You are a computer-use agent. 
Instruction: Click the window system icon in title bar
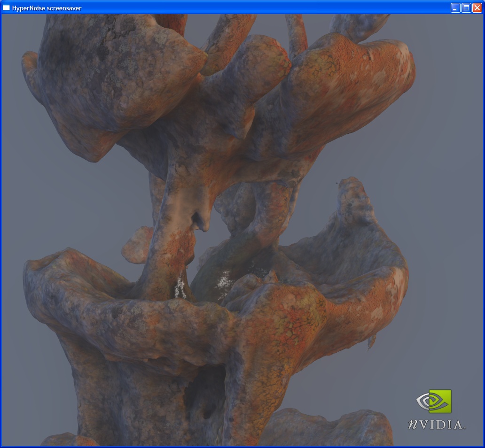[x=6, y=8]
